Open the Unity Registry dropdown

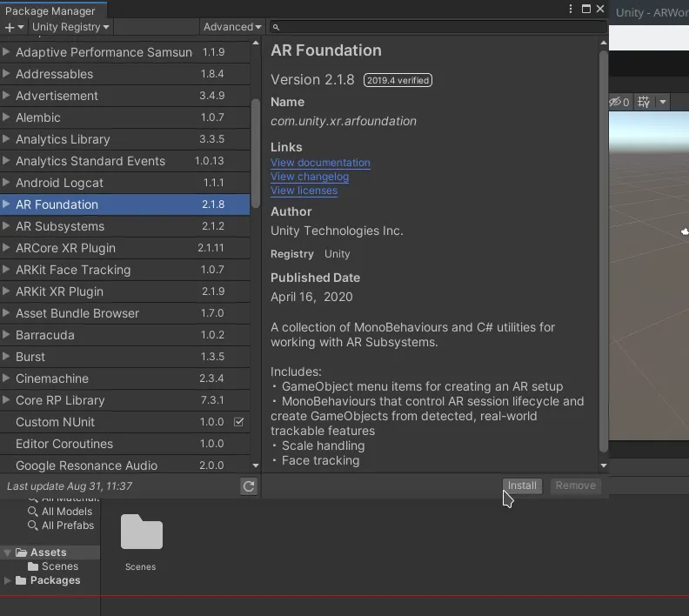(x=70, y=27)
